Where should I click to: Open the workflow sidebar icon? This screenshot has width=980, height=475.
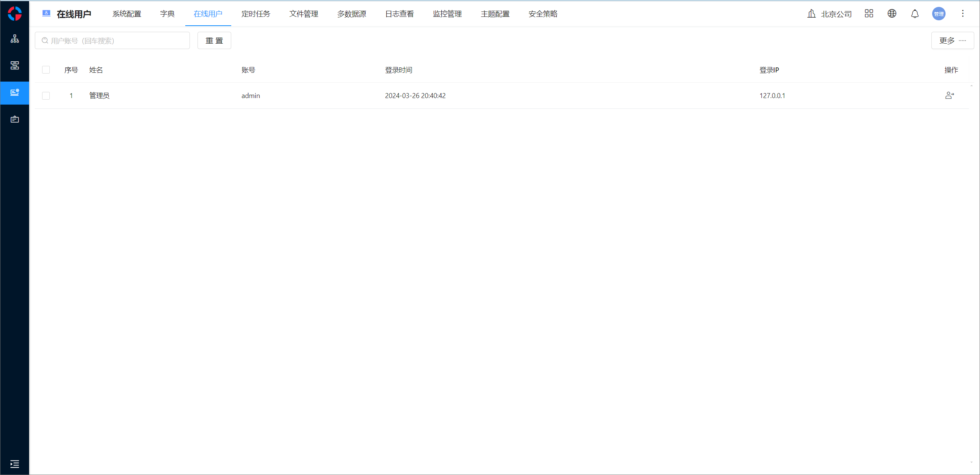tap(15, 66)
